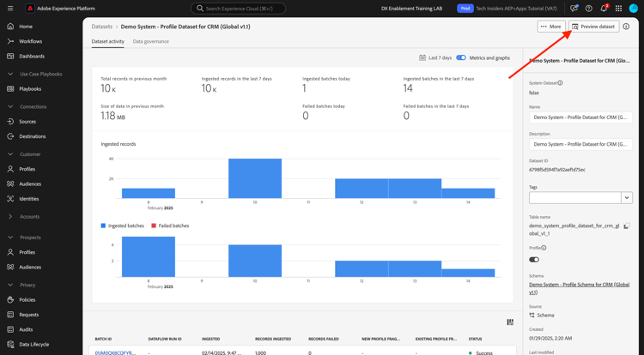The image size is (644, 355).
Task: Click the Preview dataset button
Action: tap(594, 27)
